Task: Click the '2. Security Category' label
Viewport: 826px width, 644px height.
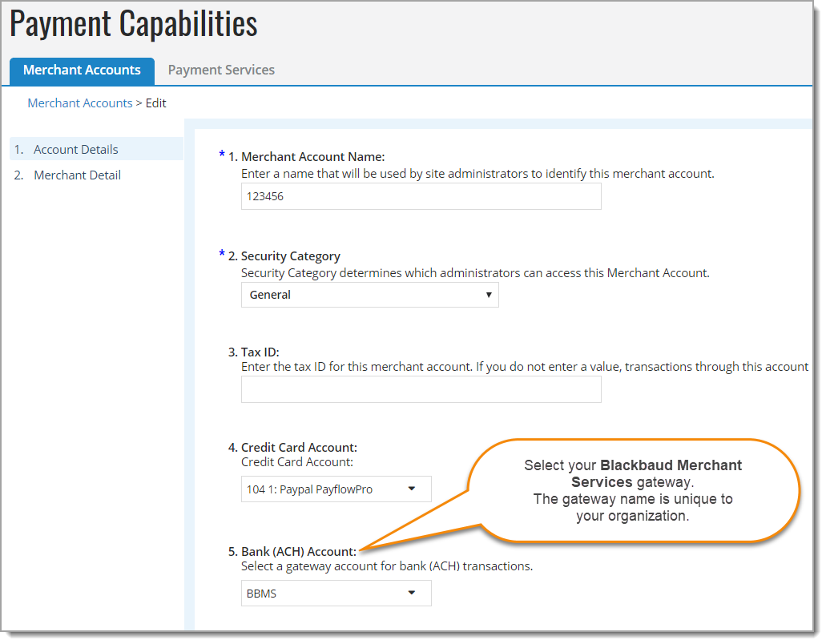Action: [284, 256]
